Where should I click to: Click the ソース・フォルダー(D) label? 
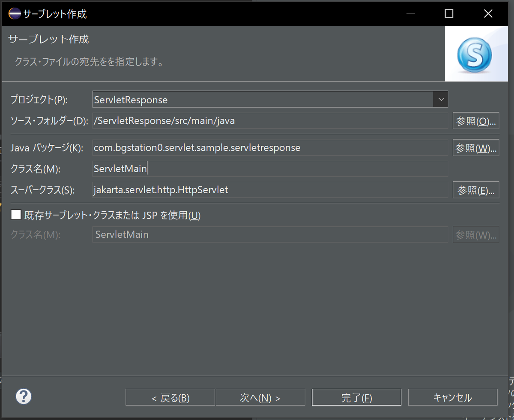click(x=49, y=121)
